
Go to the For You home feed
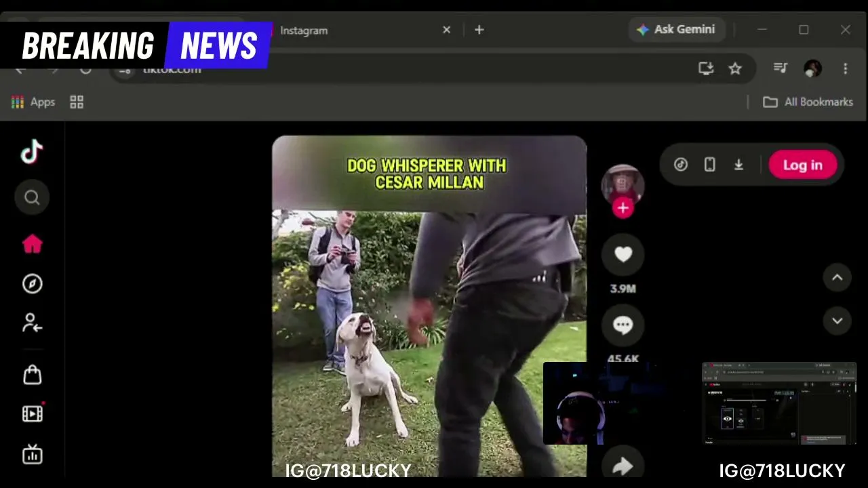(32, 244)
